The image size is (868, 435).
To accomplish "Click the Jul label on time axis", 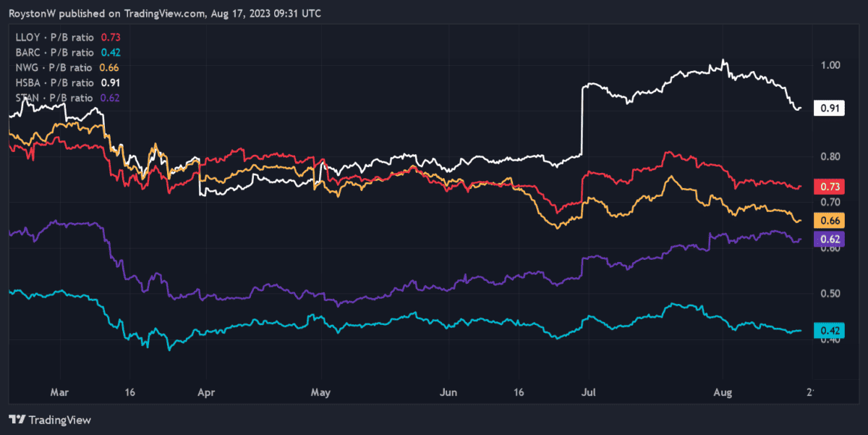I will pos(589,392).
